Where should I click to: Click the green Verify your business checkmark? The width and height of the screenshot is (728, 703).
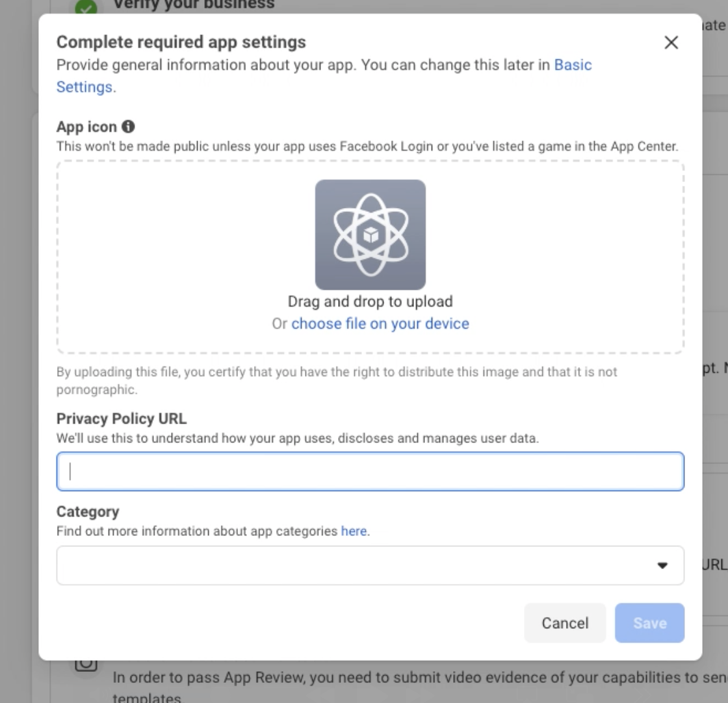click(86, 7)
